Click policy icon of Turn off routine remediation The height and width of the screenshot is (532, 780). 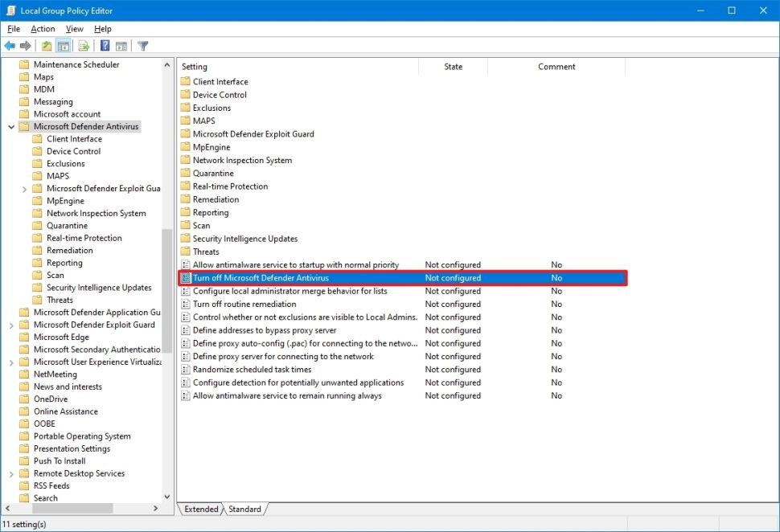pos(186,304)
